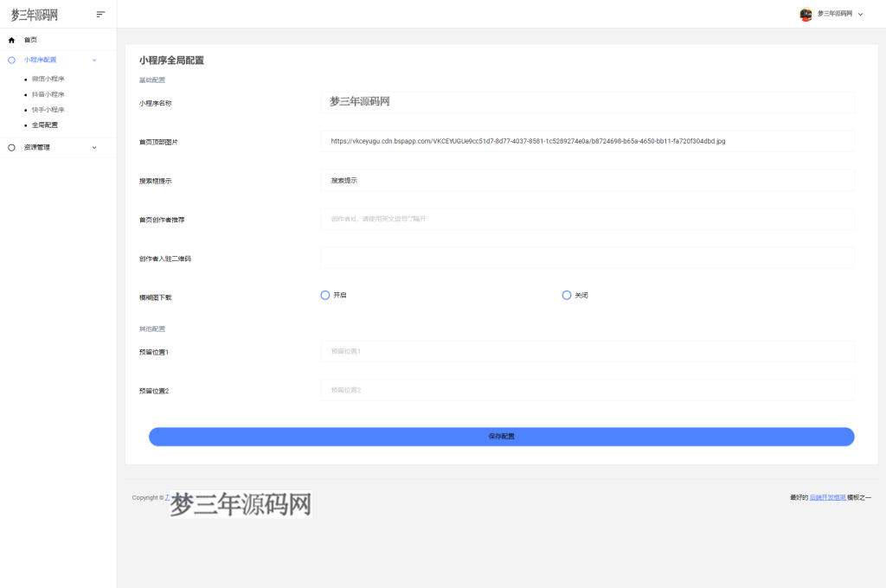Click the user avatar in the top bar
The height and width of the screenshot is (588, 886).
pos(804,14)
